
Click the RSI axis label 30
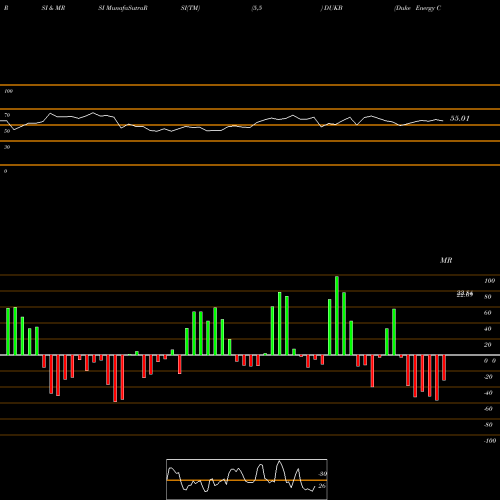pos(7,147)
